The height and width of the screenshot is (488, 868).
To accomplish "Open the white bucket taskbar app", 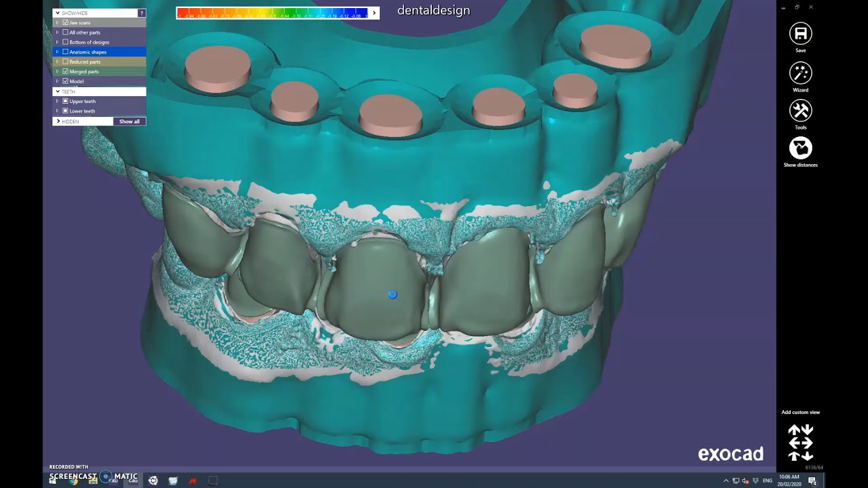I will coord(173,481).
